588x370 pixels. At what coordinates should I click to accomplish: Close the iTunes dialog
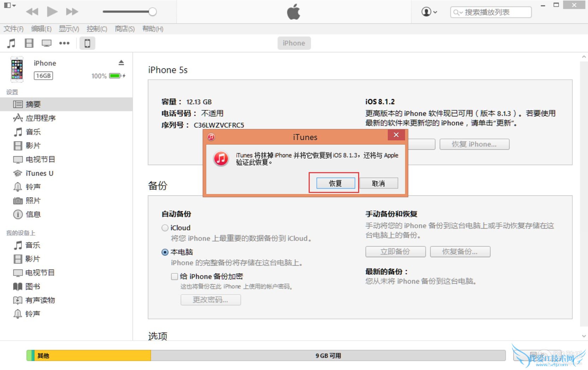tap(396, 135)
